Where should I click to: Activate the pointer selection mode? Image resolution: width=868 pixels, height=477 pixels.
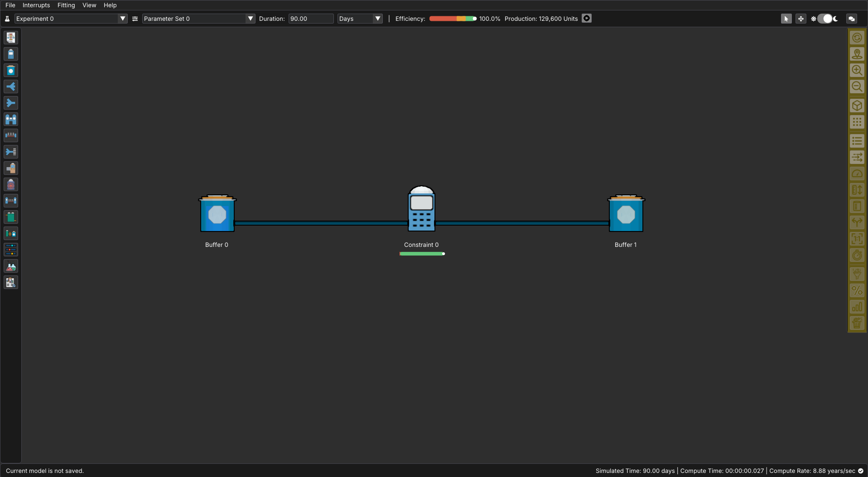786,19
